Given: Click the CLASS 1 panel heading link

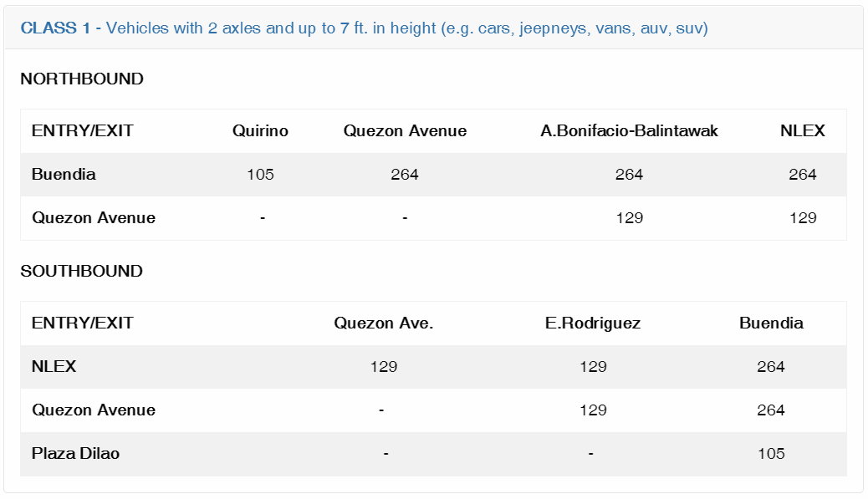Looking at the screenshot, I should [365, 28].
